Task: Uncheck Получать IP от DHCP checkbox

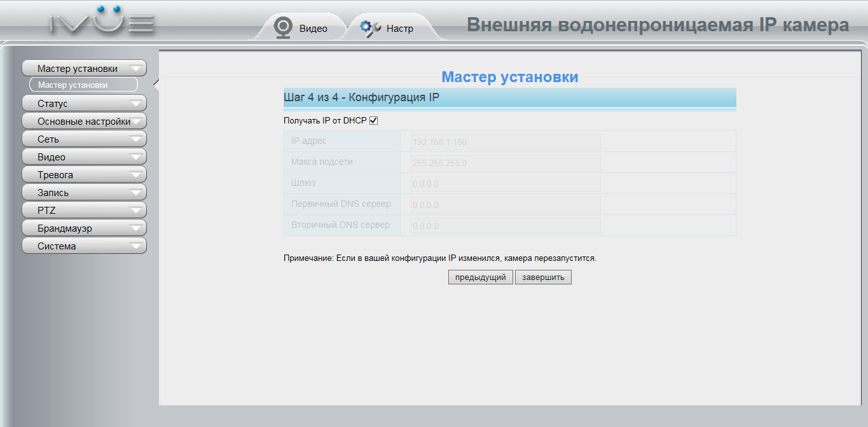Action: (373, 120)
